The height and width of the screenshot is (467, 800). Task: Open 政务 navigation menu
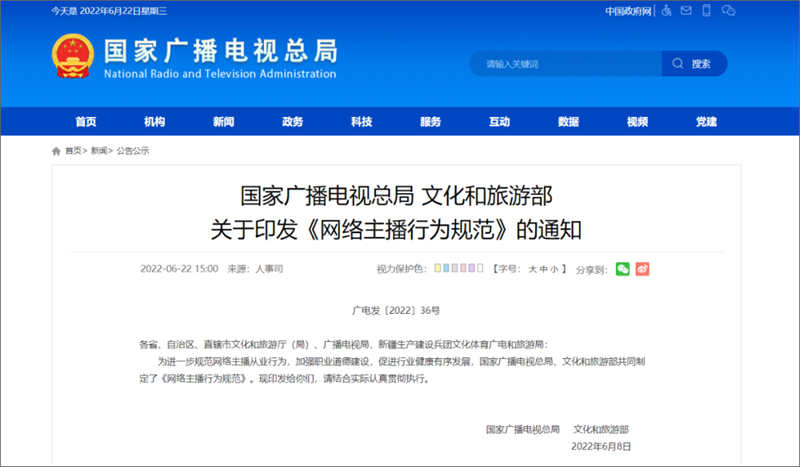(x=292, y=121)
